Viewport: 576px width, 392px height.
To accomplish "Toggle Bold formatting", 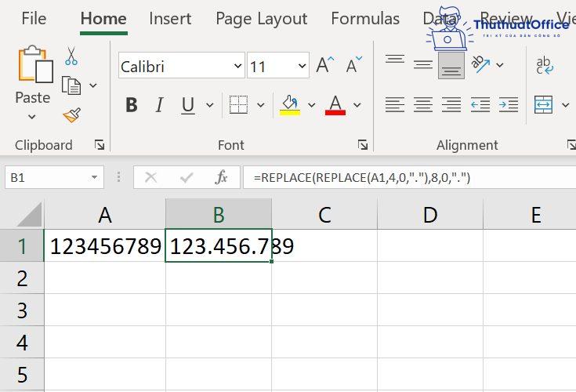I will 132,105.
